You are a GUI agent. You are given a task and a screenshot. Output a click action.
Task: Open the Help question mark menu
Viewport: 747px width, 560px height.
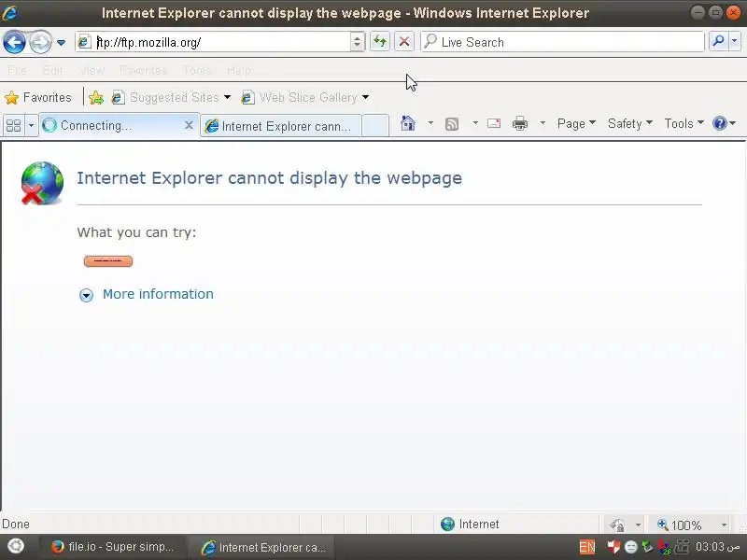724,124
